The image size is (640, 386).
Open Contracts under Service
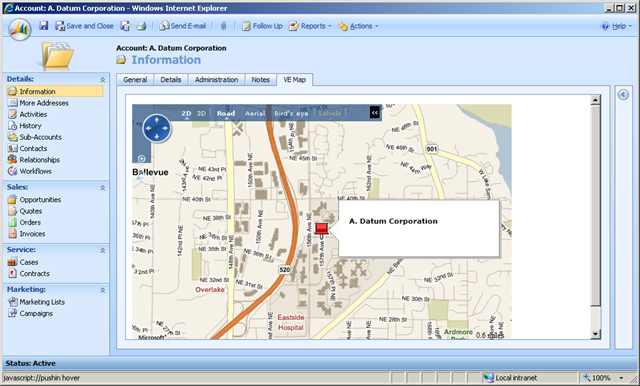coord(29,273)
